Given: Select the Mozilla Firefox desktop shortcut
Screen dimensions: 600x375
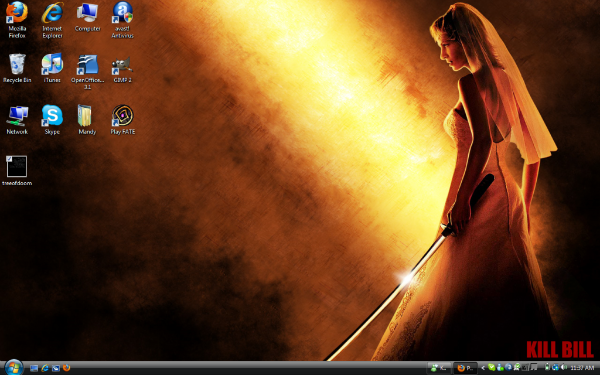Looking at the screenshot, I should 17,20.
